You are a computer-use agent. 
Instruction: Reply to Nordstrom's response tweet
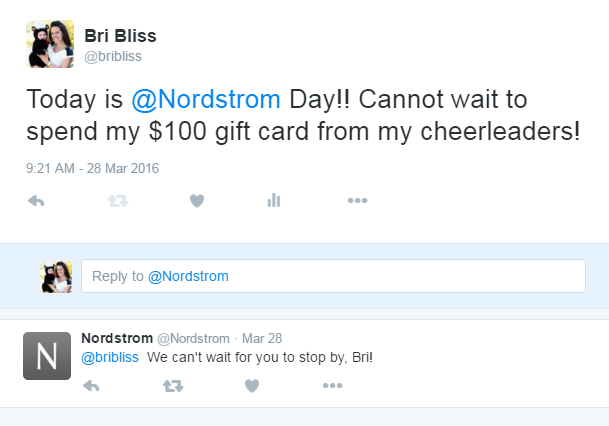click(x=91, y=385)
